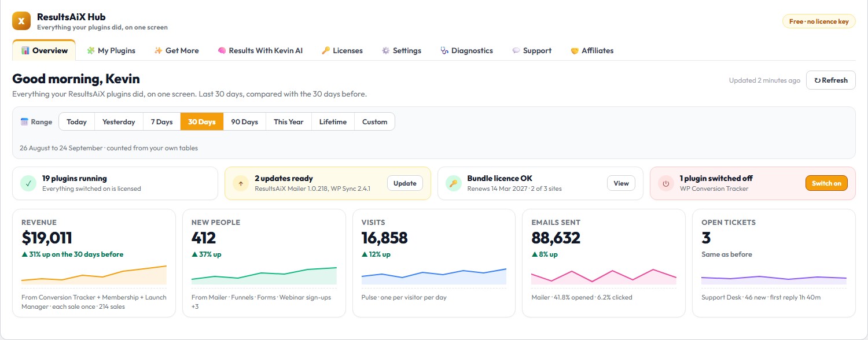Viewport: 868px width, 340px height.
Task: Open the Get More tab
Action: [x=176, y=50]
